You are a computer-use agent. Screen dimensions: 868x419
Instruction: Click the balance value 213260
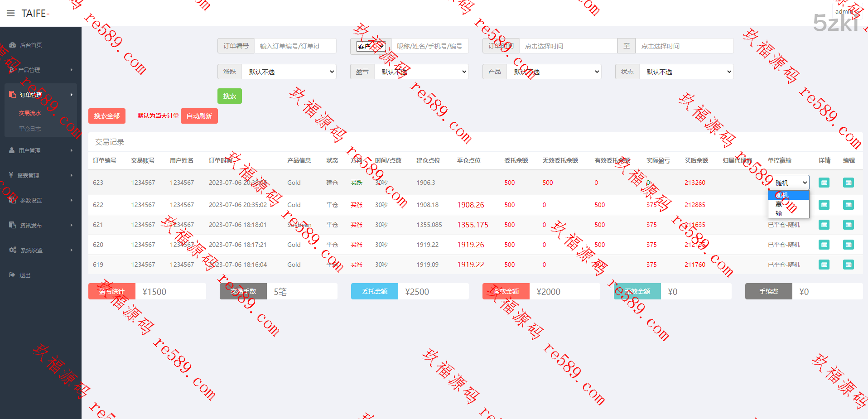[695, 183]
